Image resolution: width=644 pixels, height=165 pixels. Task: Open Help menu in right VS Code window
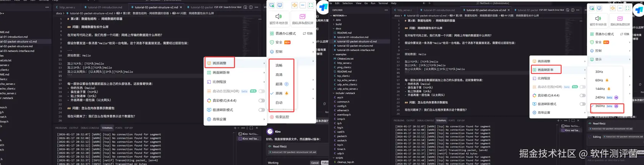point(393,3)
